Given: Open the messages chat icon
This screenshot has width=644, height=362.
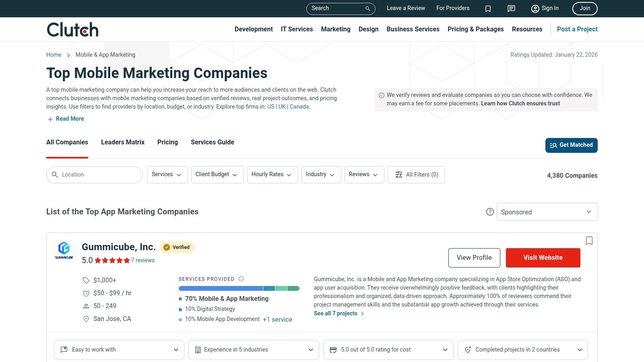Looking at the screenshot, I should tap(511, 8).
